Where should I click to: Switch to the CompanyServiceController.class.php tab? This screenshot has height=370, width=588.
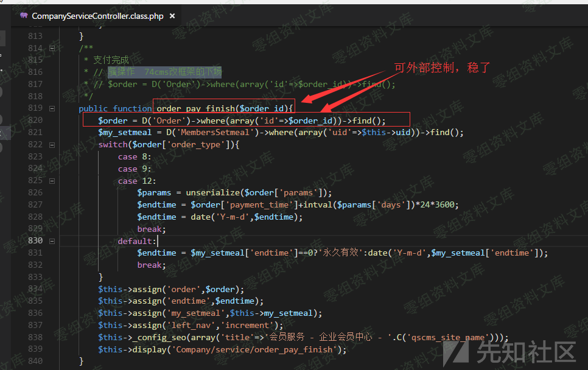pos(97,16)
